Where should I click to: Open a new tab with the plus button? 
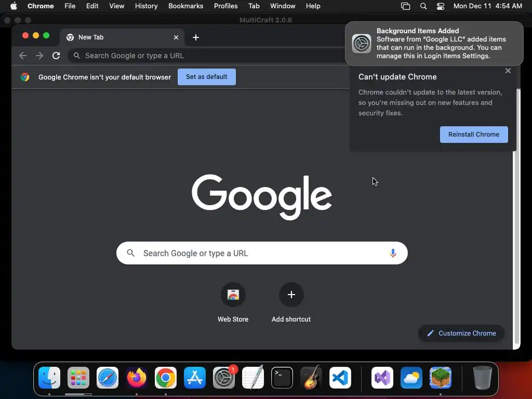click(196, 37)
